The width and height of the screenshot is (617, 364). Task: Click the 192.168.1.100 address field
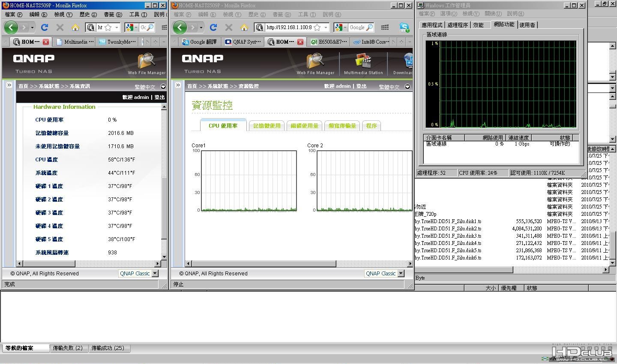pos(289,27)
